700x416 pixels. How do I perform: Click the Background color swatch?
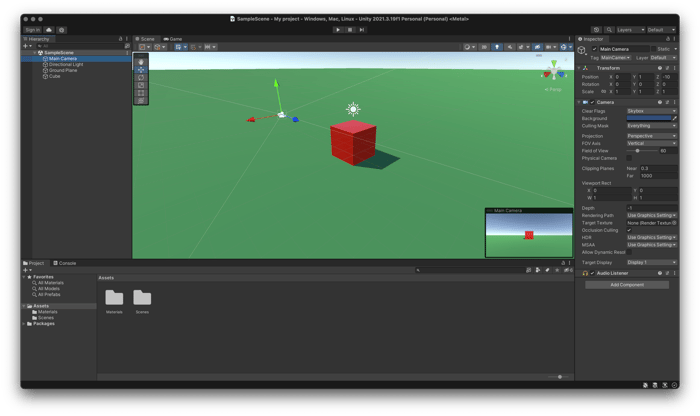tap(649, 118)
